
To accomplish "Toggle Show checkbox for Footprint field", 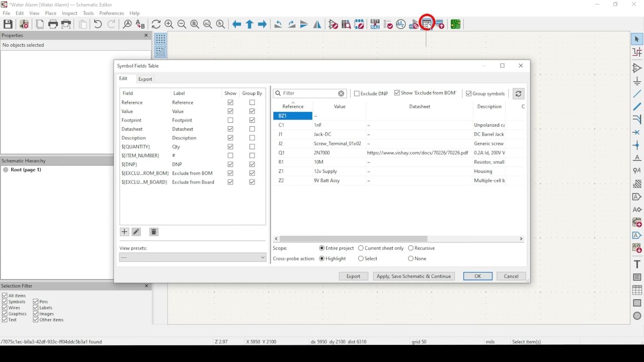I will (x=230, y=120).
